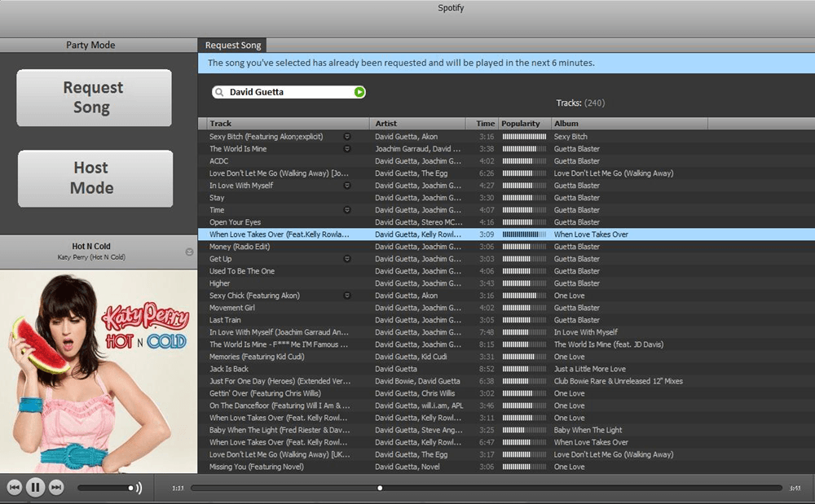This screenshot has width=815, height=504.
Task: Focus the David Guetta search field
Action: 289,92
